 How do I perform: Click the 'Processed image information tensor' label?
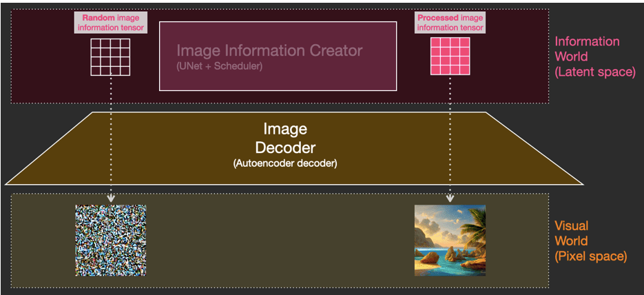450,23
